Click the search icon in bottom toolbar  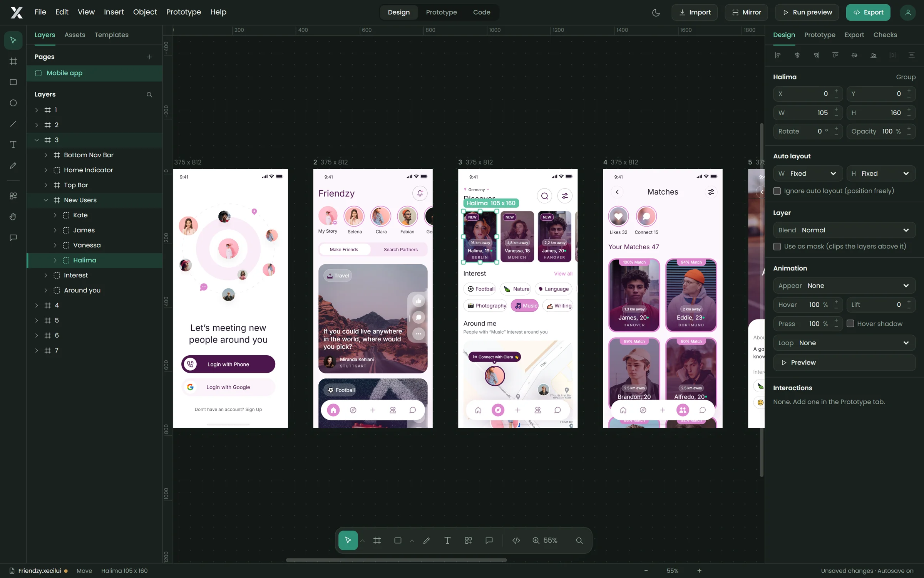click(579, 540)
